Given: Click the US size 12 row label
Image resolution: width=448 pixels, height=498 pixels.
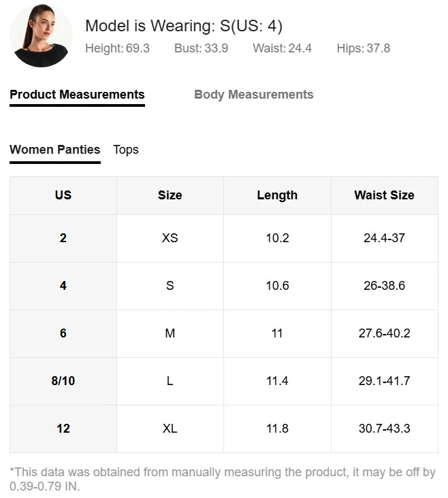Looking at the screenshot, I should click(63, 429).
